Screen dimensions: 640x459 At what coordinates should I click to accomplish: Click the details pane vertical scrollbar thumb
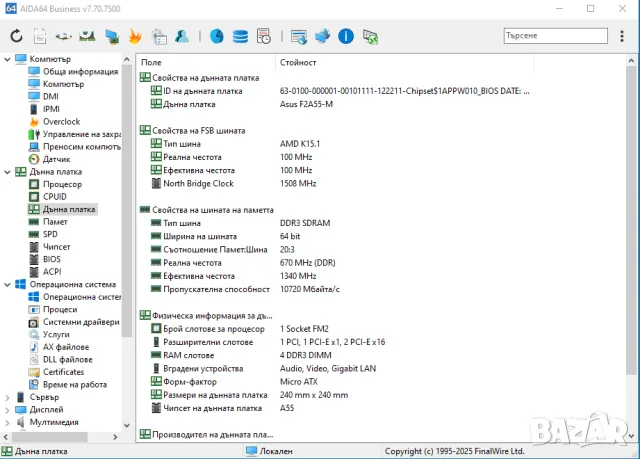[x=631, y=220]
